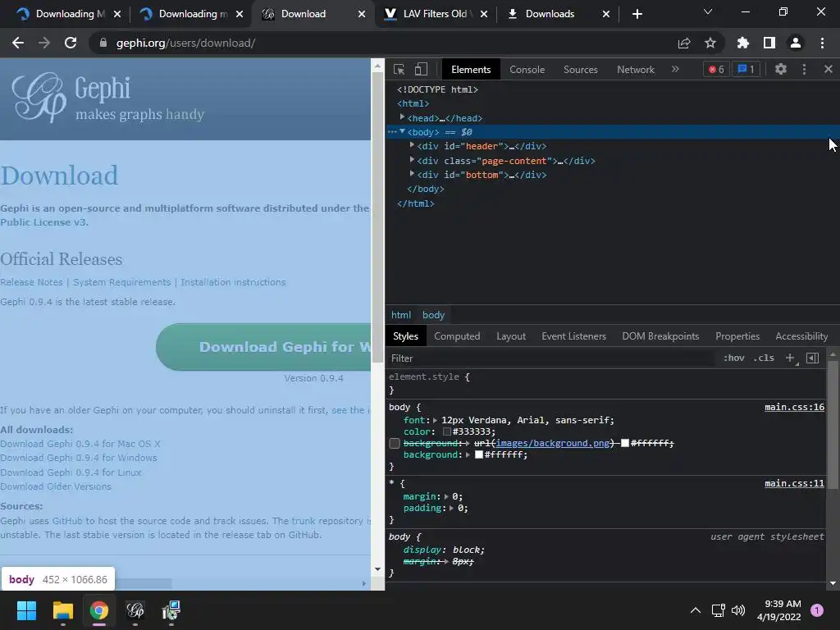The image size is (840, 630).
Task: Expand div id bottom node
Action: click(x=412, y=174)
